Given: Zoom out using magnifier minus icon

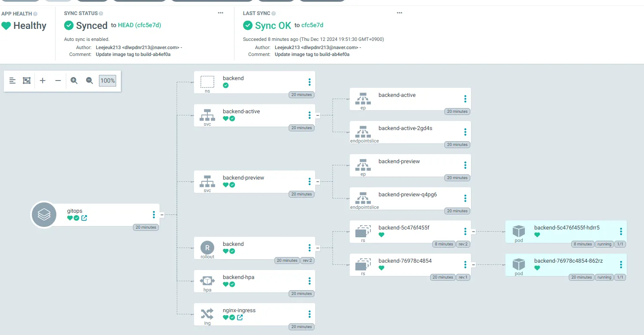Looking at the screenshot, I should 89,81.
